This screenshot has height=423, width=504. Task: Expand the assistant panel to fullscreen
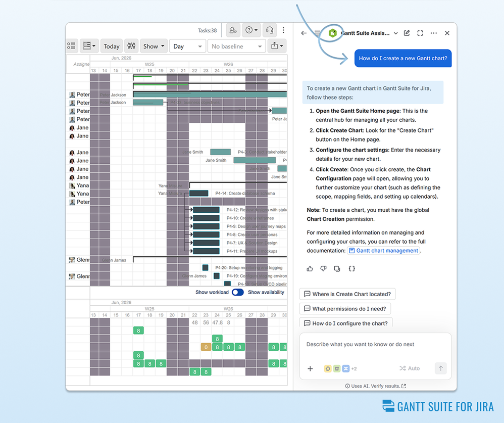[x=420, y=33]
